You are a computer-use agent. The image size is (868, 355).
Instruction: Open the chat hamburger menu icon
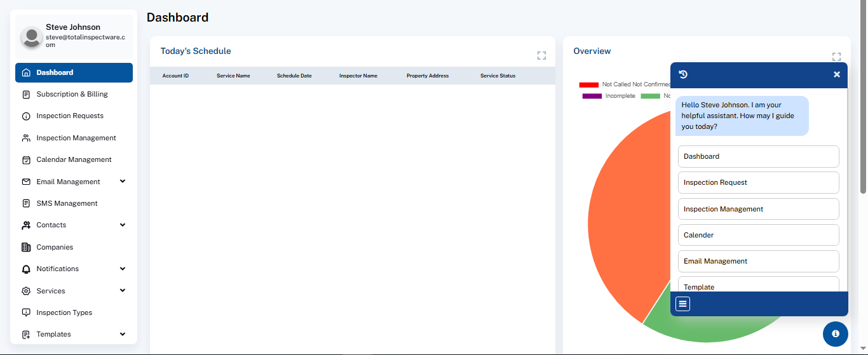click(682, 304)
